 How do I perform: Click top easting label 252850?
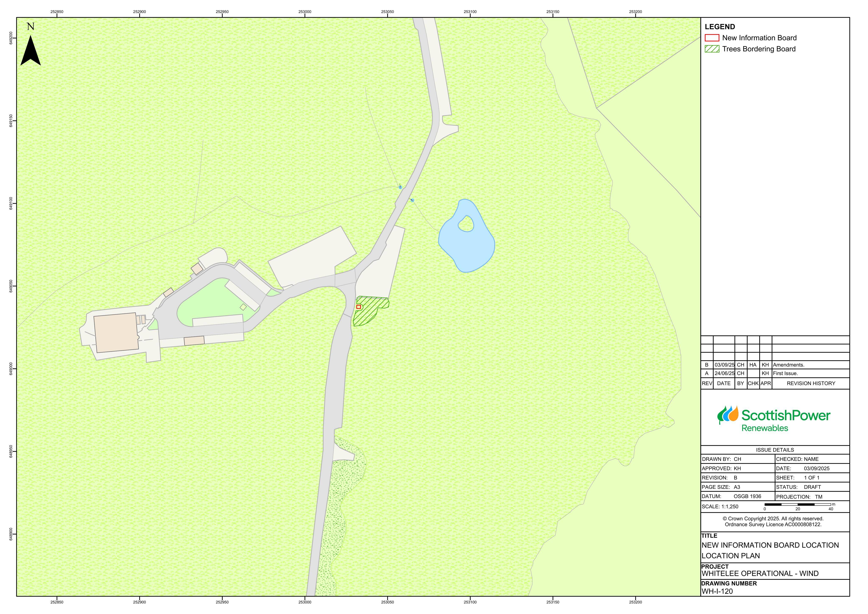coord(57,12)
